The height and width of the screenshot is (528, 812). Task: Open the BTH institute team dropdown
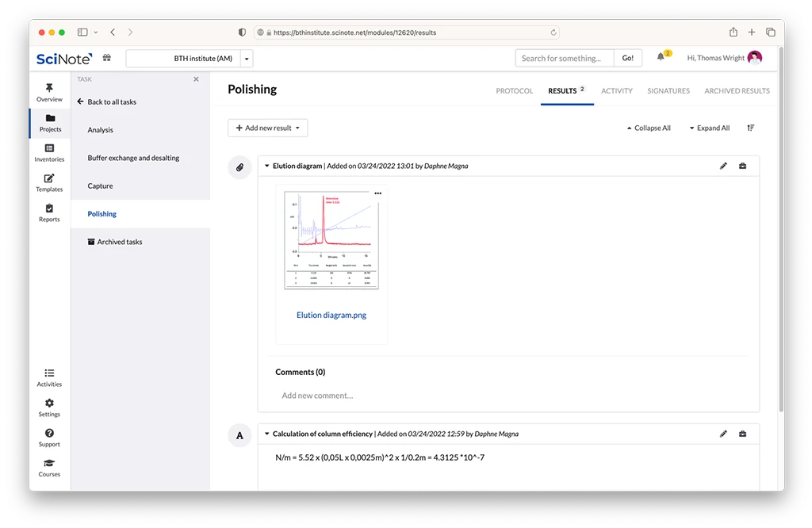tap(247, 59)
